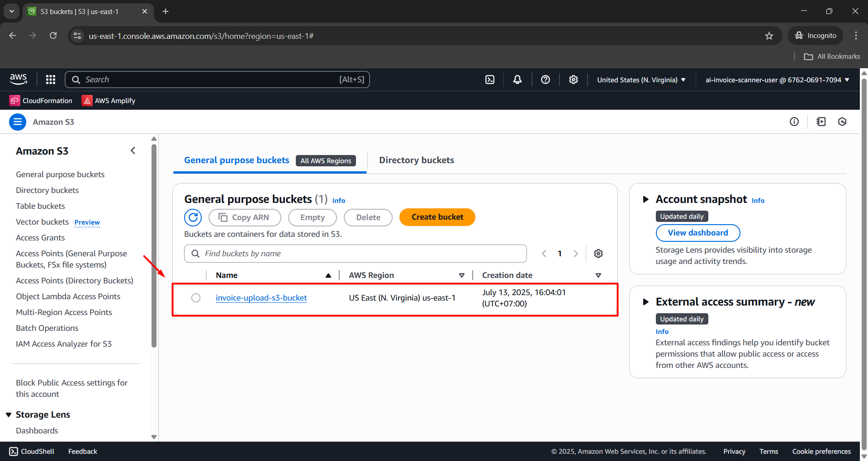Screen dimensions: 868x461
Task: Open the bucket table preferences gear
Action: [598, 253]
